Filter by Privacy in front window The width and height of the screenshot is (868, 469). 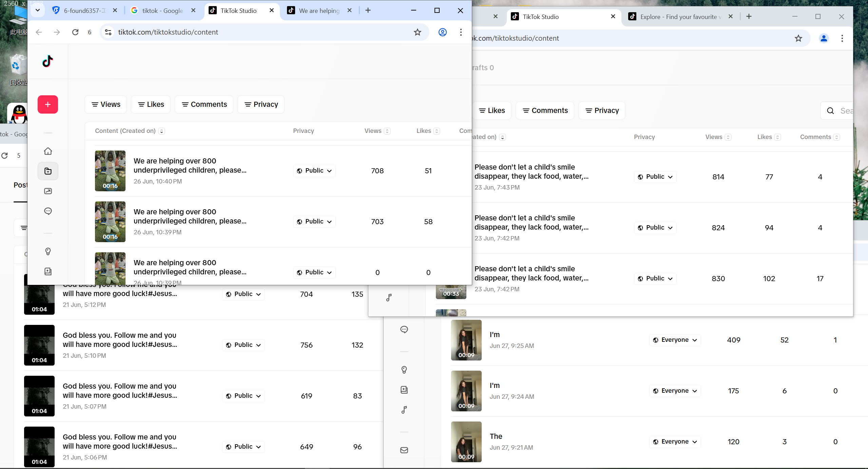pyautogui.click(x=261, y=104)
